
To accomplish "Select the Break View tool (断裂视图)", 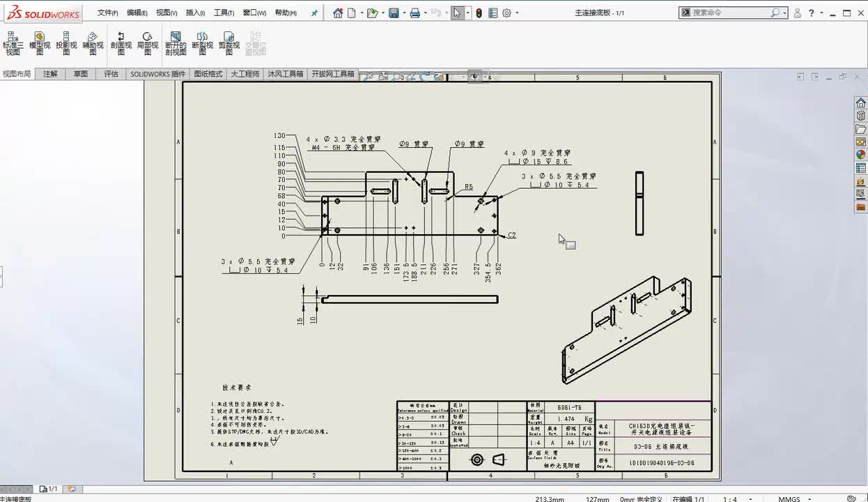I will coord(202,43).
